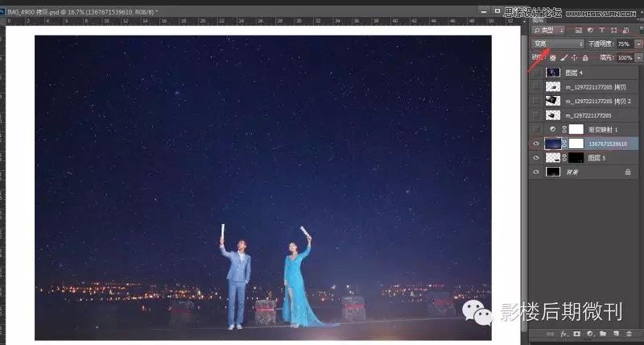Select layer name 图层 5
The width and height of the screenshot is (644, 345).
597,158
